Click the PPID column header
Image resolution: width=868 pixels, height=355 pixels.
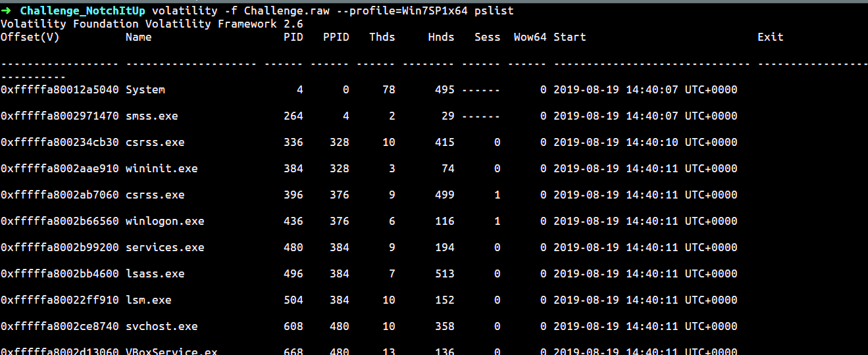click(x=336, y=37)
